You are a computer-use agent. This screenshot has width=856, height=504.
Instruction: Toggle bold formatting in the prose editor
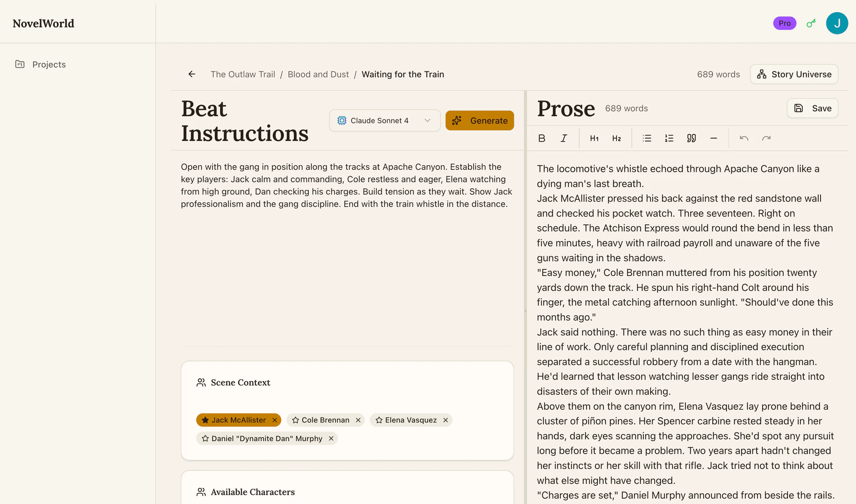point(542,138)
